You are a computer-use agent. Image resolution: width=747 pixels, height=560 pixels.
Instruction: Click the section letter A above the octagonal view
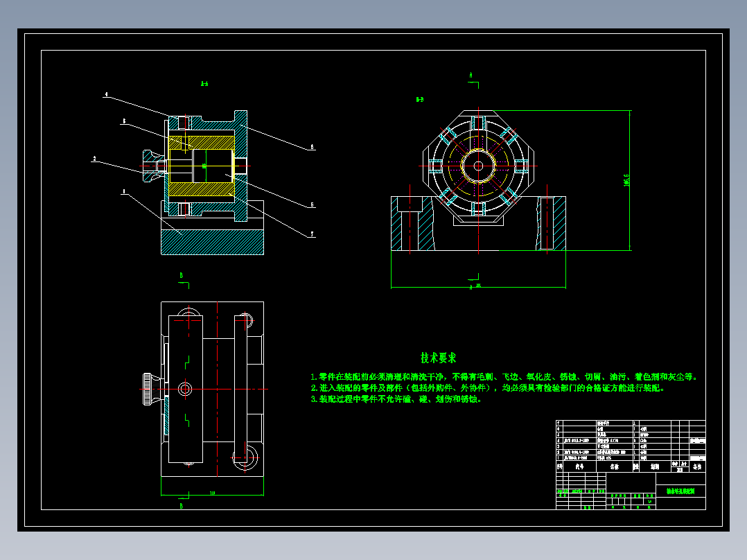pyautogui.click(x=471, y=76)
